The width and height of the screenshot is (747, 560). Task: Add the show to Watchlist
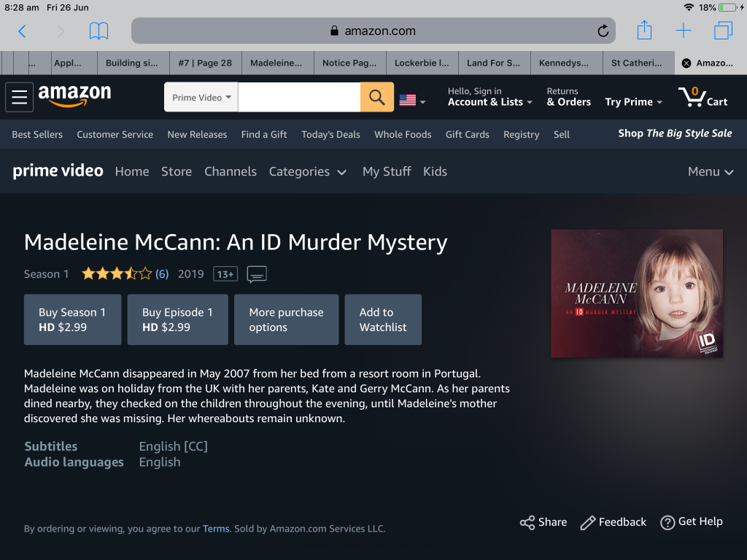[383, 319]
